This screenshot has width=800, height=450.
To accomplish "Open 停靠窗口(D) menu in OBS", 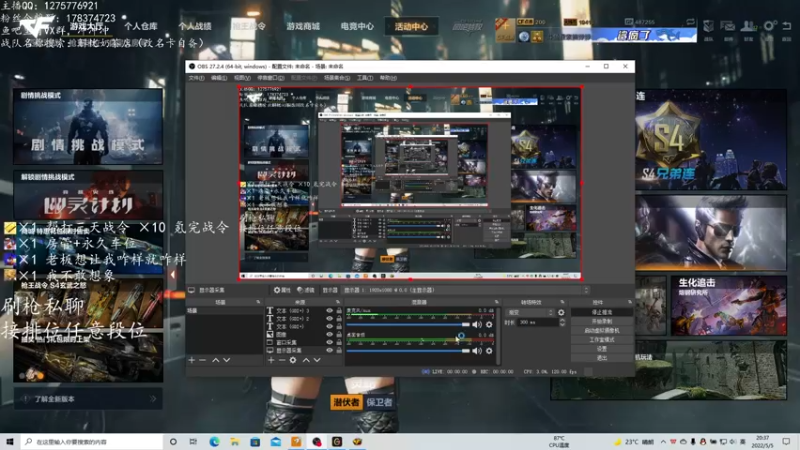I will pos(270,78).
